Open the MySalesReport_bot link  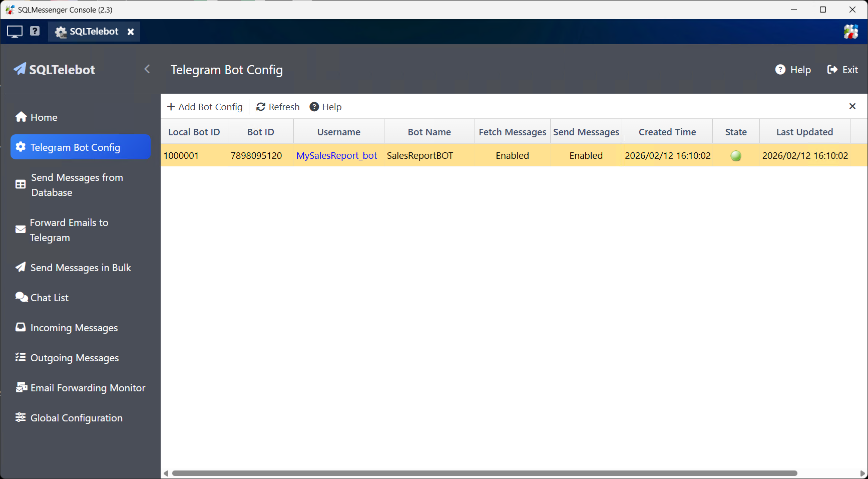pos(337,155)
